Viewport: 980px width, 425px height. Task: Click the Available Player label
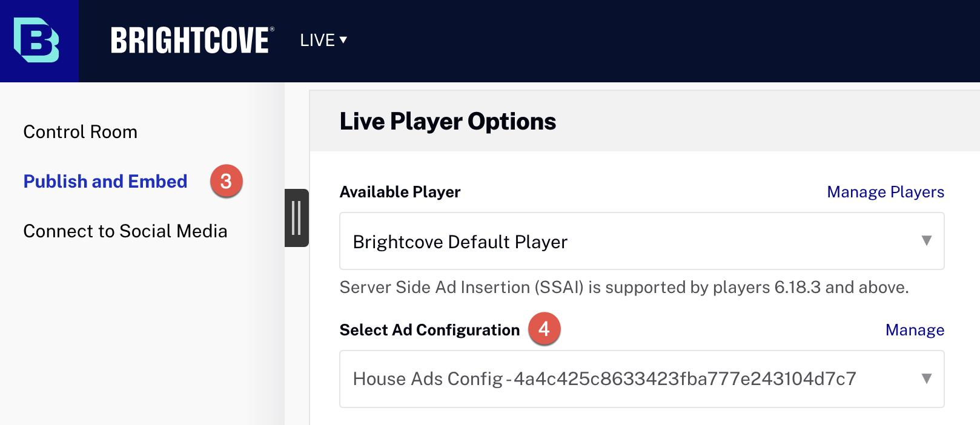[400, 192]
